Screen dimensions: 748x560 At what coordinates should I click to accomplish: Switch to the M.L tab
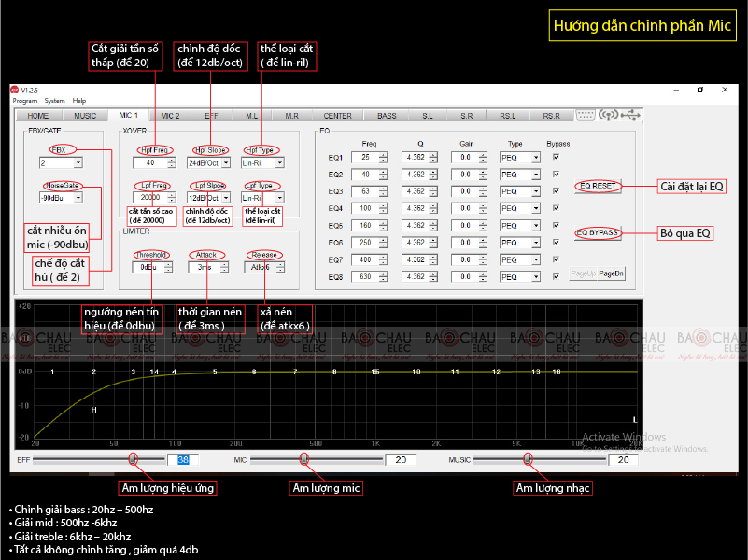coord(252,116)
